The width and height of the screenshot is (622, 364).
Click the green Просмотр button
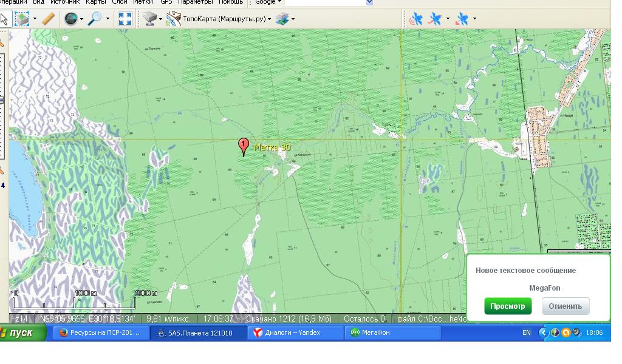507,306
